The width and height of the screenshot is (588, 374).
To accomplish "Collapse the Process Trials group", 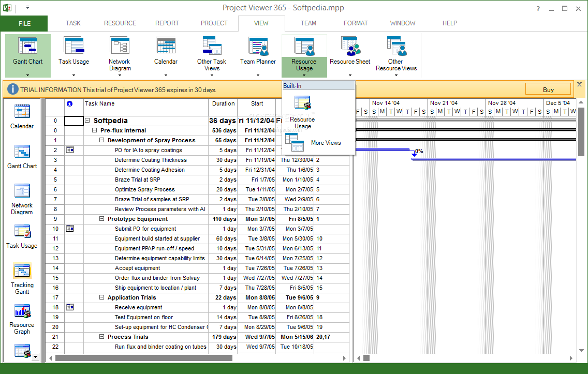I will click(101, 337).
